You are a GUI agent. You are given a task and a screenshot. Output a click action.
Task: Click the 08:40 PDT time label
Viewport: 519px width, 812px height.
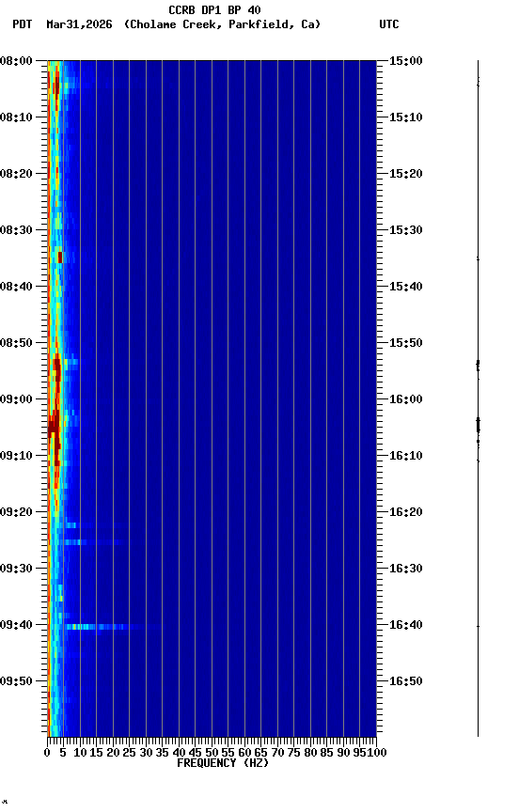click(16, 287)
